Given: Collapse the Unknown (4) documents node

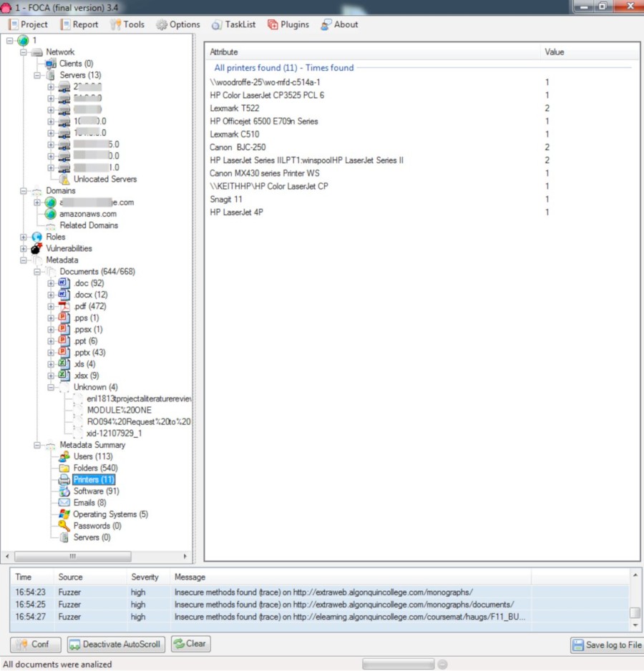Looking at the screenshot, I should 51,387.
